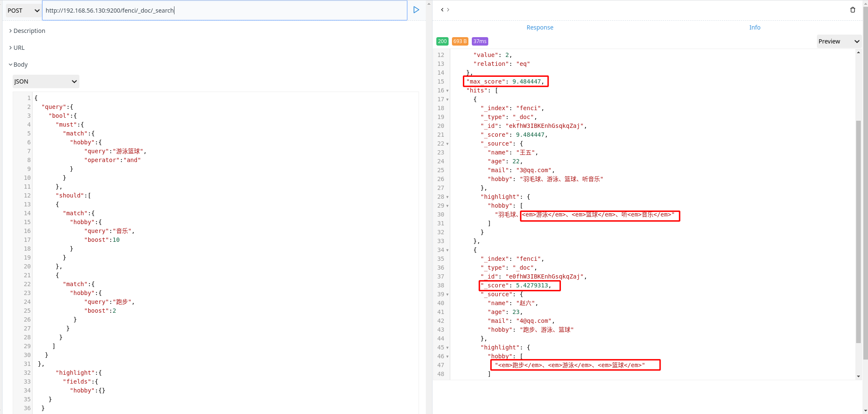Click the purple 37ms timing badge
The height and width of the screenshot is (414, 868).
(x=480, y=41)
